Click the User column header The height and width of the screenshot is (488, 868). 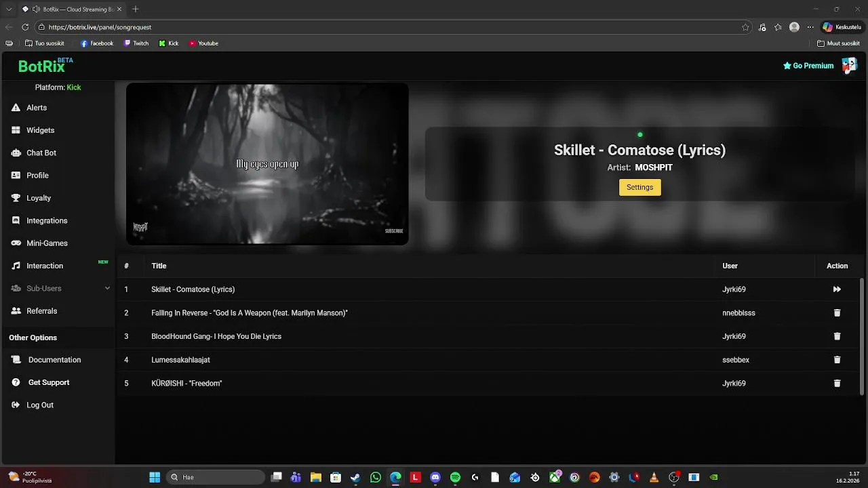(730, 266)
